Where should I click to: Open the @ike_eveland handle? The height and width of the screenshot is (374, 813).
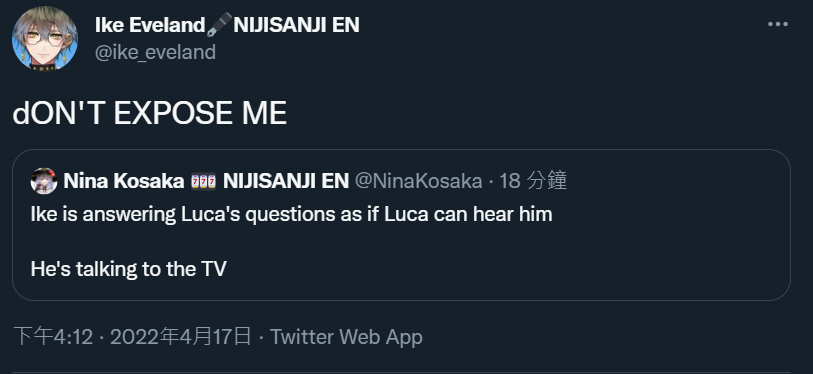tap(155, 52)
